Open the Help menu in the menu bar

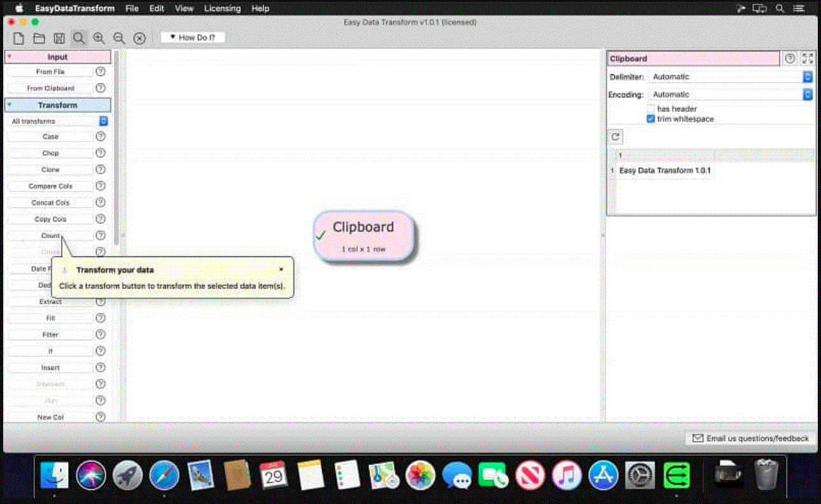[260, 8]
